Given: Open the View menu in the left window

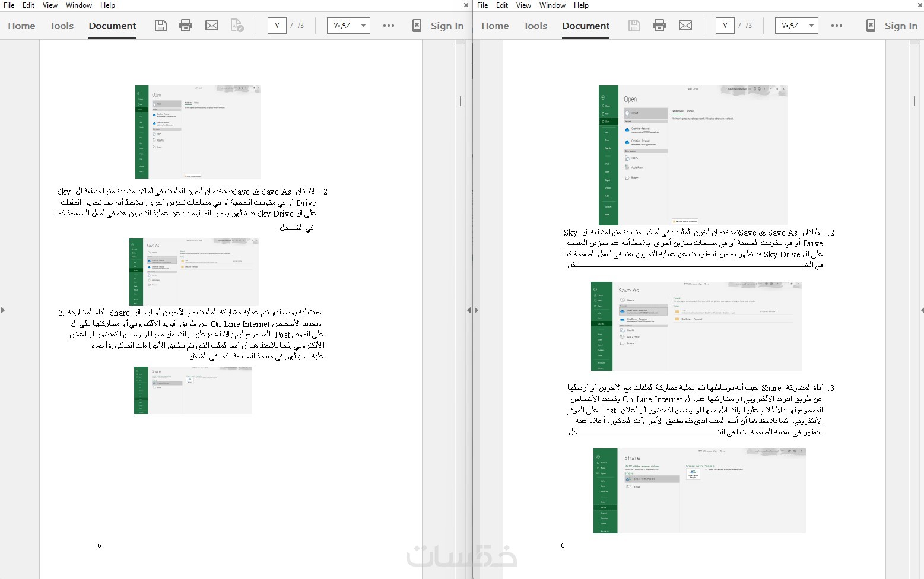Looking at the screenshot, I should click(x=50, y=5).
